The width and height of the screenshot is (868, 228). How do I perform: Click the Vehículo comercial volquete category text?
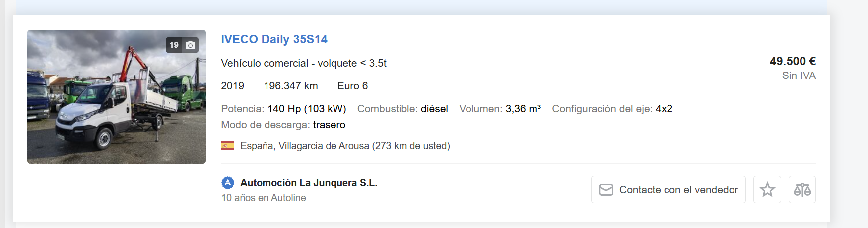304,63
